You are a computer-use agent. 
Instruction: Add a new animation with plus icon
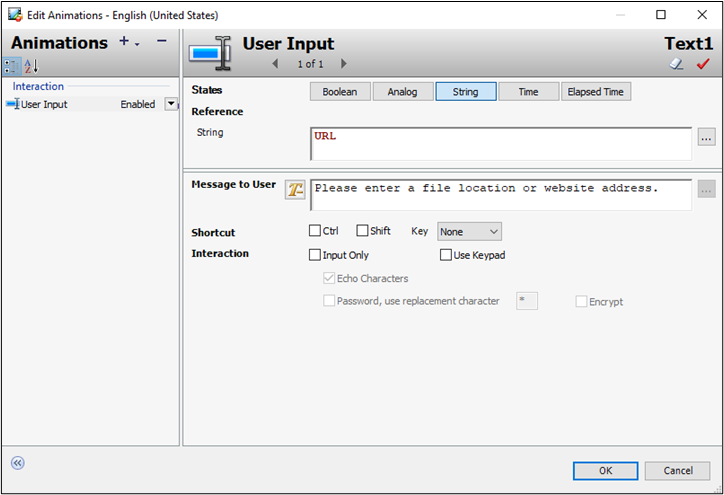[124, 41]
